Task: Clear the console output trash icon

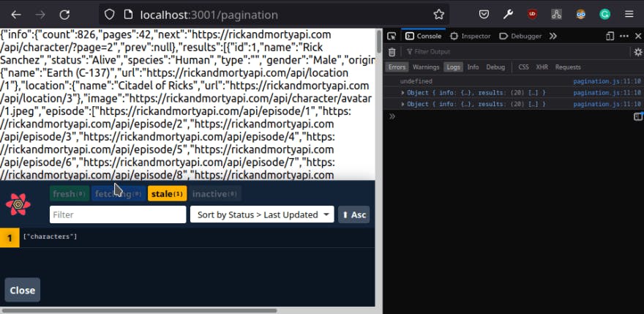Action: point(392,52)
